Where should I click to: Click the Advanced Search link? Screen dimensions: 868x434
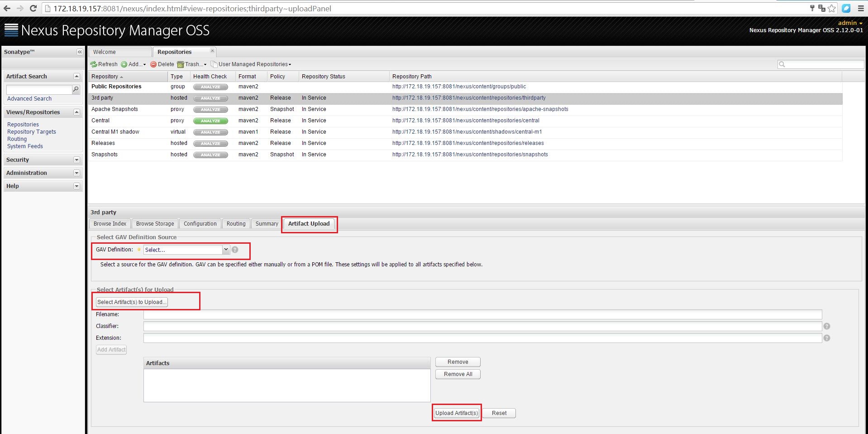(29, 99)
